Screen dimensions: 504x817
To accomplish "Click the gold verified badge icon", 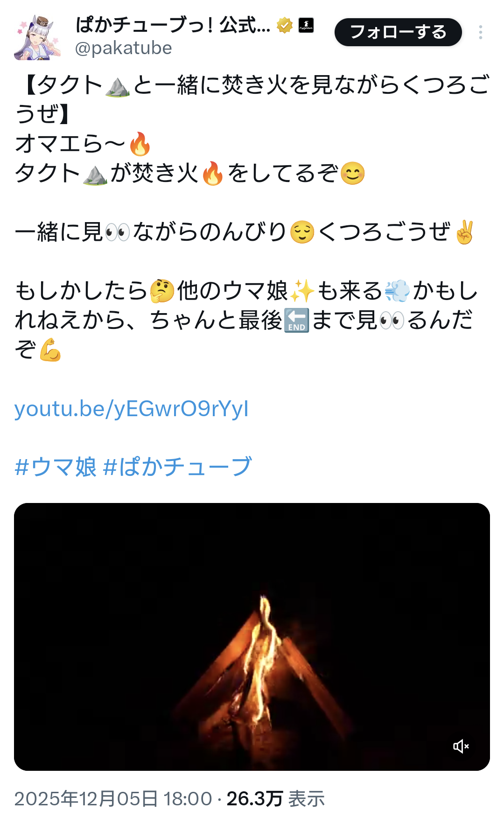I will click(284, 25).
